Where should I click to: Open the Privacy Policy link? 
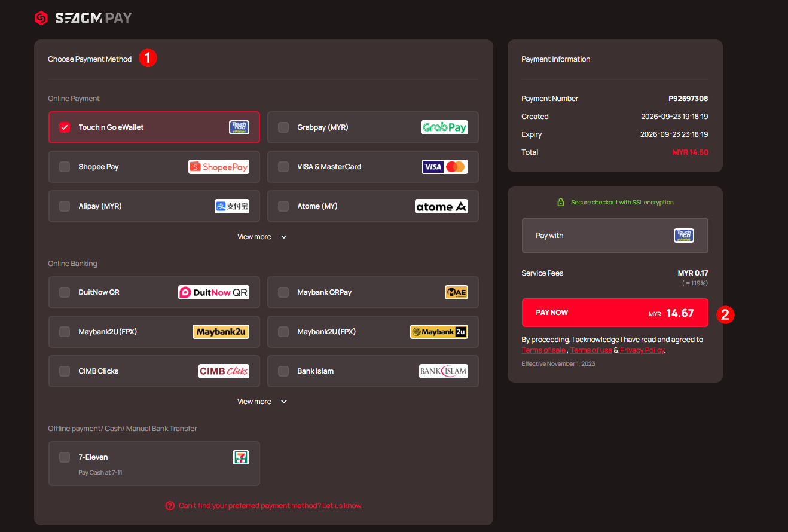642,350
